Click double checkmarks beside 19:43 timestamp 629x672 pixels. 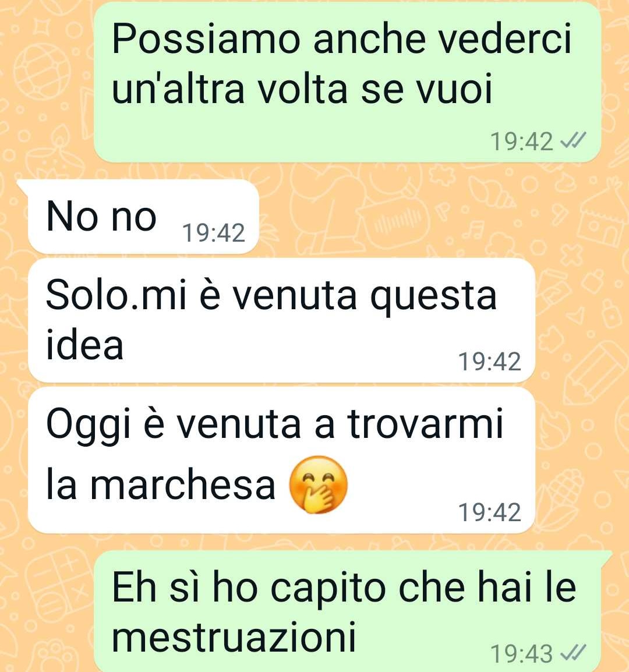pyautogui.click(x=573, y=653)
